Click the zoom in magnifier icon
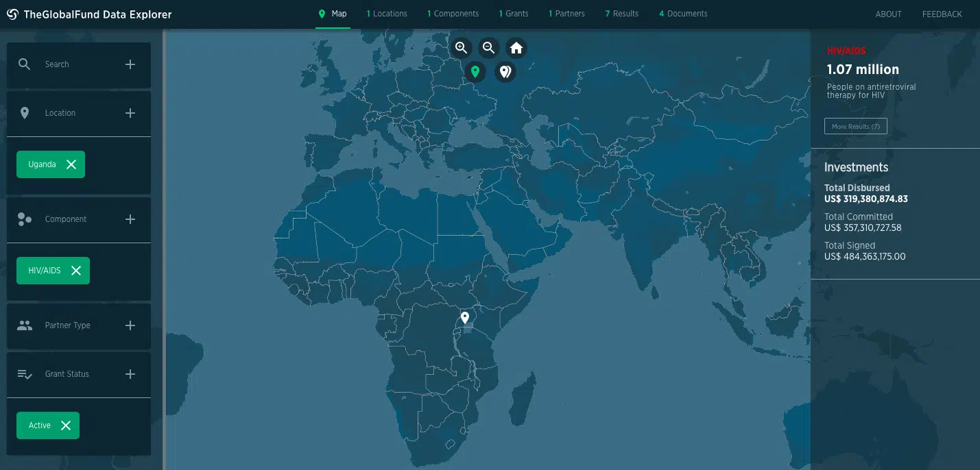Image resolution: width=980 pixels, height=470 pixels. (462, 48)
